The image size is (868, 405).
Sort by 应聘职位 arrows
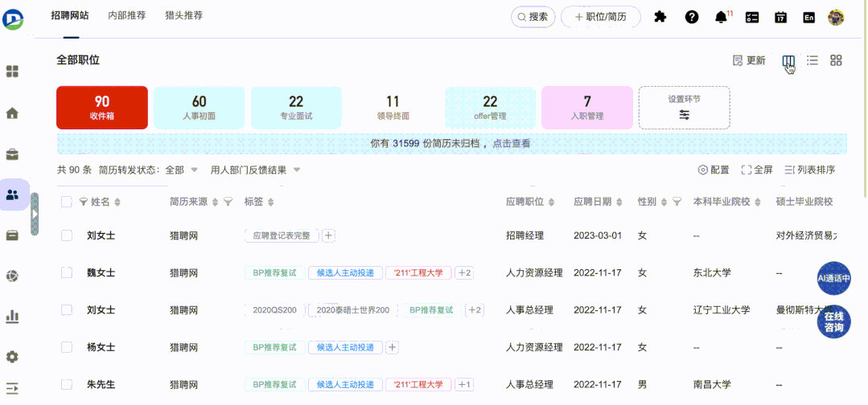(x=551, y=202)
